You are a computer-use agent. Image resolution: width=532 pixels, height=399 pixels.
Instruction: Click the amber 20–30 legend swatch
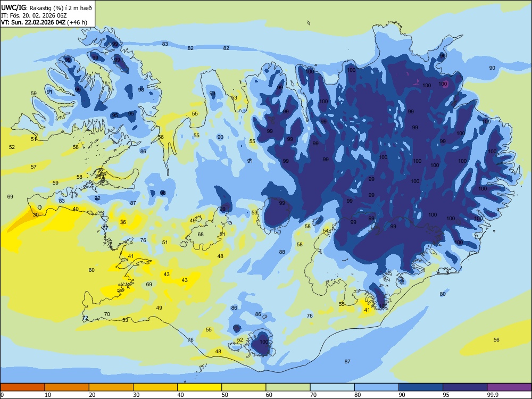click(x=111, y=387)
